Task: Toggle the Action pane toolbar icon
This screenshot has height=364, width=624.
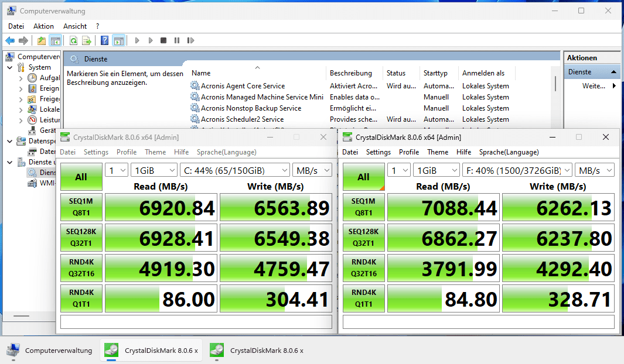Action: (118, 40)
